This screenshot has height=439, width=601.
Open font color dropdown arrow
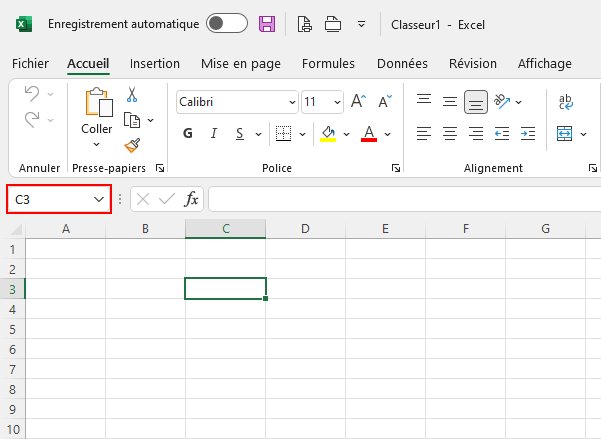coord(388,134)
